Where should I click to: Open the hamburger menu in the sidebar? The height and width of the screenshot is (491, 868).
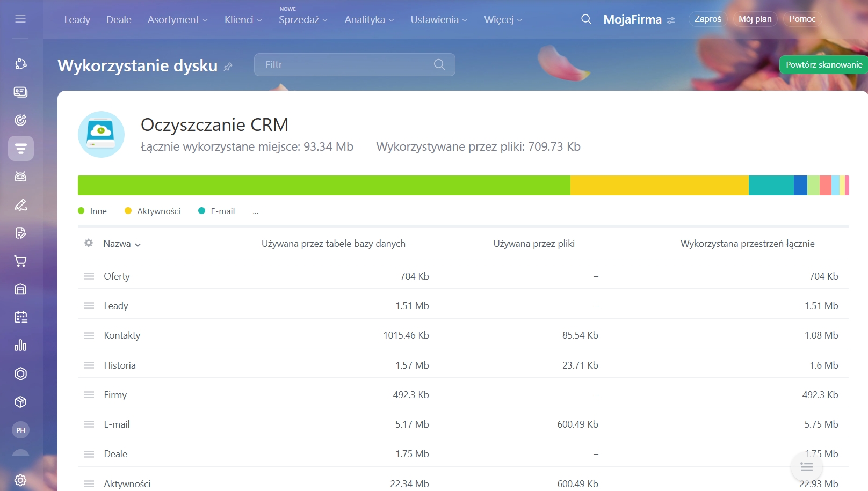[20, 19]
